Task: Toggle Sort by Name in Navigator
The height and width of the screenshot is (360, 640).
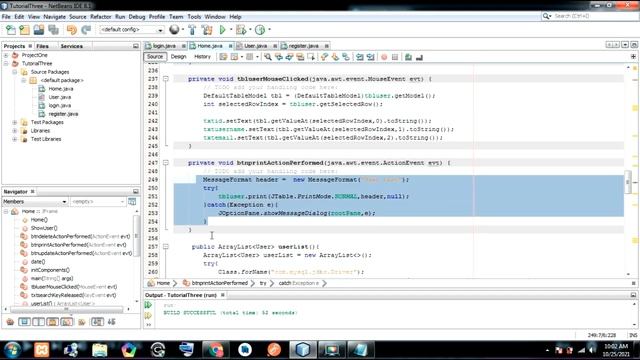Action: [97, 322]
